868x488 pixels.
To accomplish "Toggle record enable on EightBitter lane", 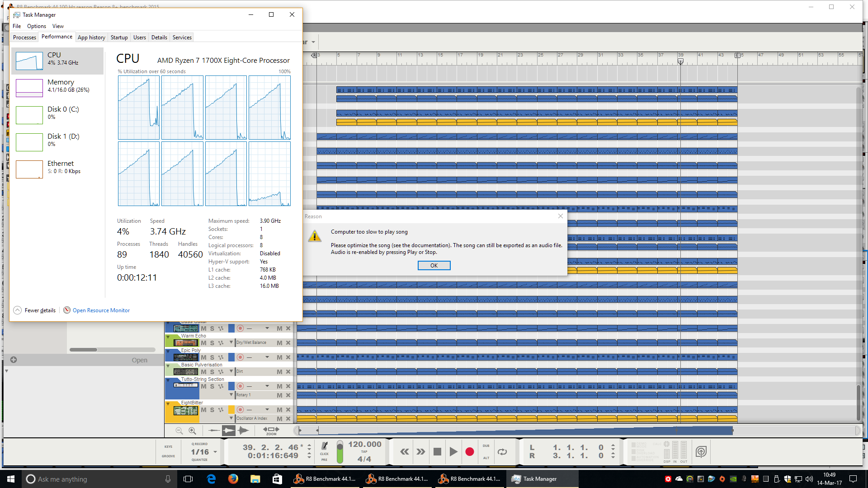I will pyautogui.click(x=240, y=410).
